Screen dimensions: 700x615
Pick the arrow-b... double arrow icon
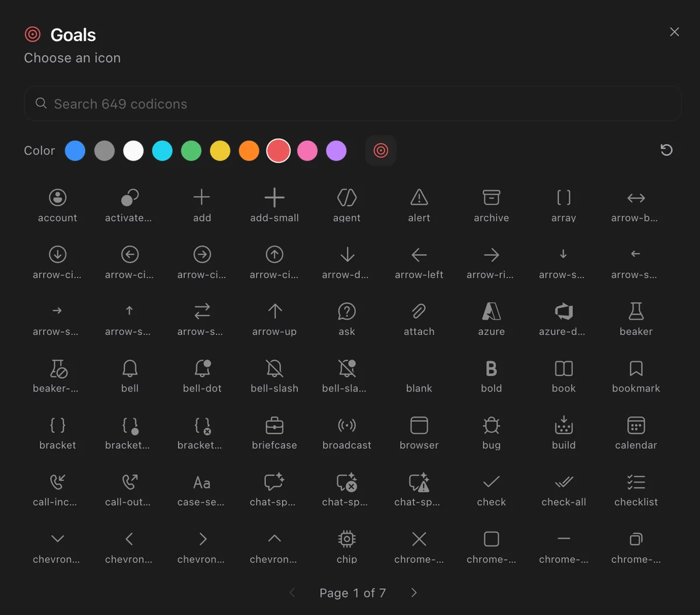pos(636,205)
